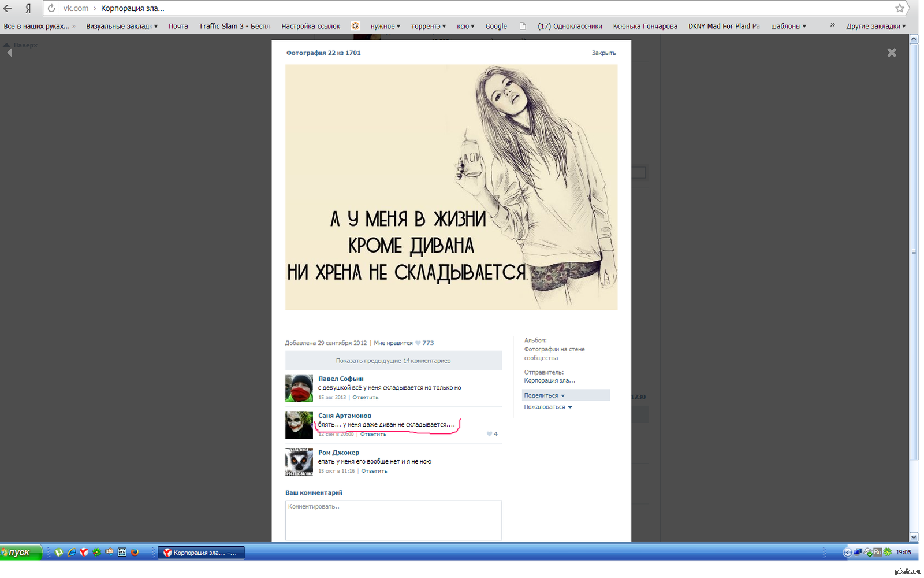Viewport: 924px width, 578px height.
Task: Close photo viewer with the X icon
Action: click(892, 53)
